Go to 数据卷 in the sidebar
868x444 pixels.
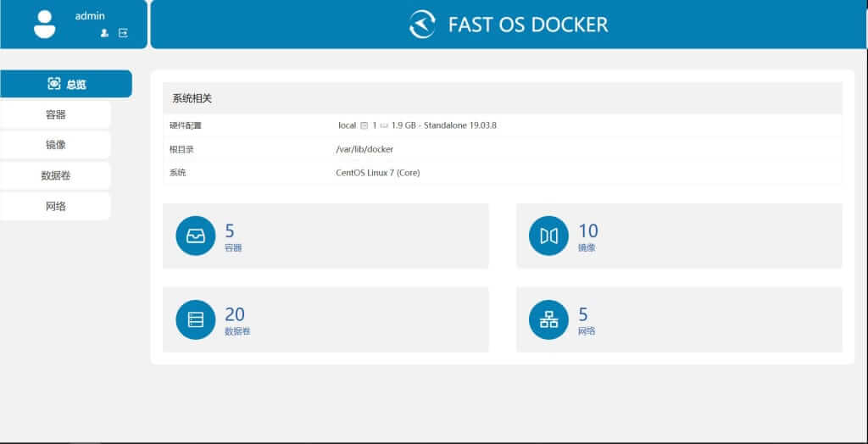pyautogui.click(x=55, y=175)
